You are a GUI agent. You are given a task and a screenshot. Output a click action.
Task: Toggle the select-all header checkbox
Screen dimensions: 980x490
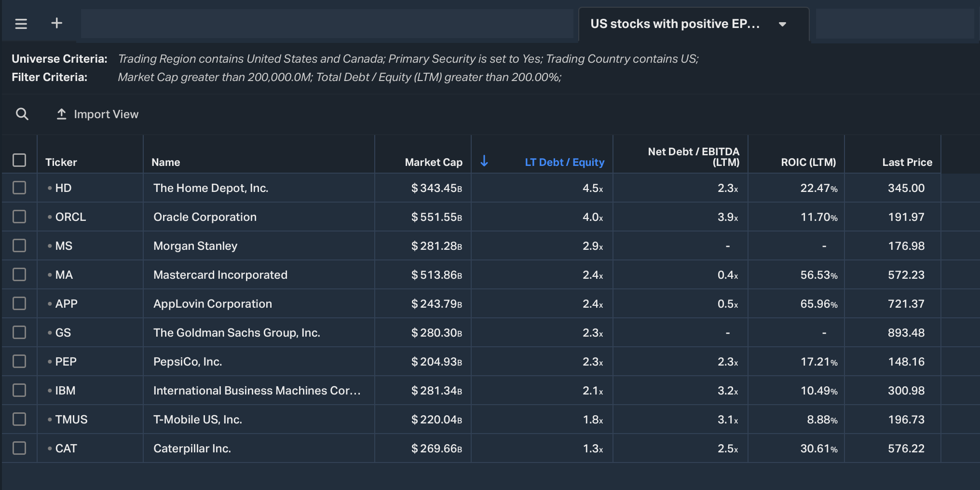(19, 160)
